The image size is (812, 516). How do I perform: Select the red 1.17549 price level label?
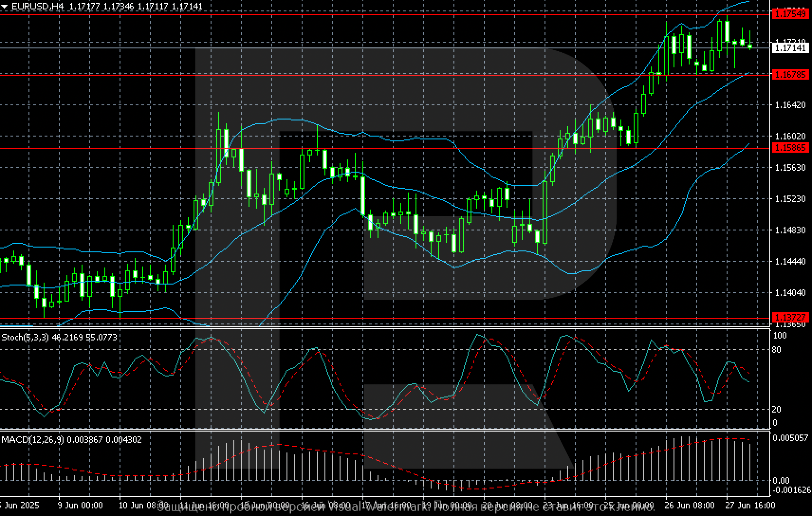point(790,14)
